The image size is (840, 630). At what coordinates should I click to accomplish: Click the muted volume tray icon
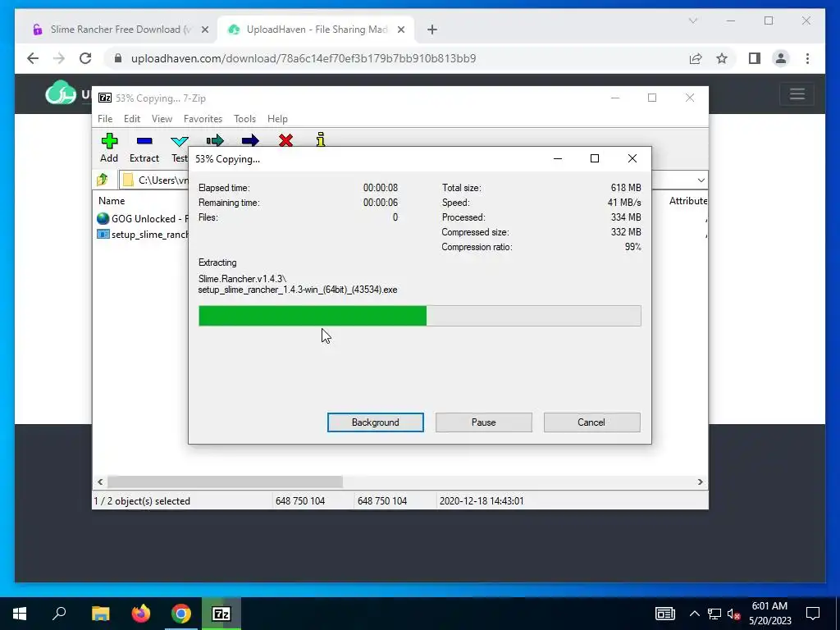pos(734,614)
